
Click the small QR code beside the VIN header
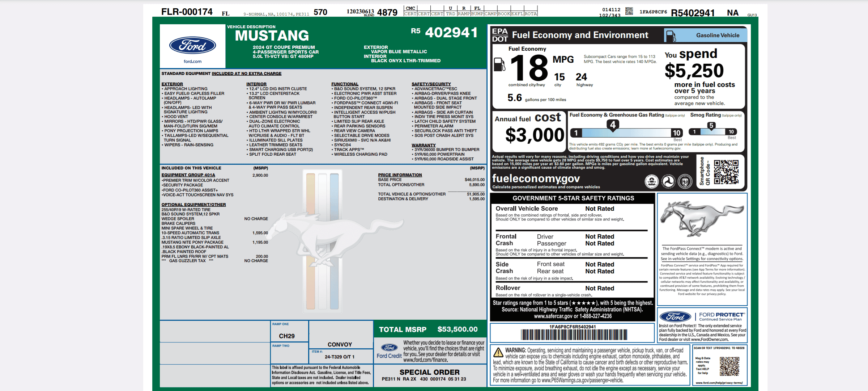[629, 11]
